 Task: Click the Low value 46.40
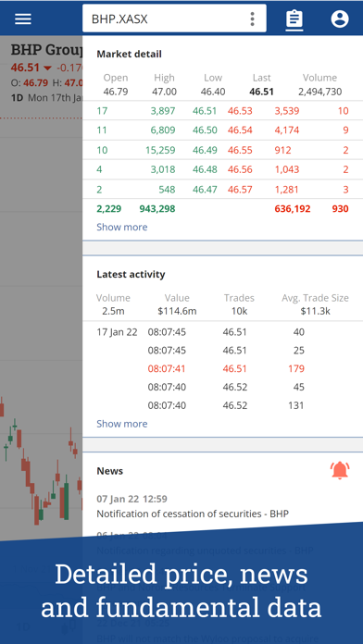point(213,92)
